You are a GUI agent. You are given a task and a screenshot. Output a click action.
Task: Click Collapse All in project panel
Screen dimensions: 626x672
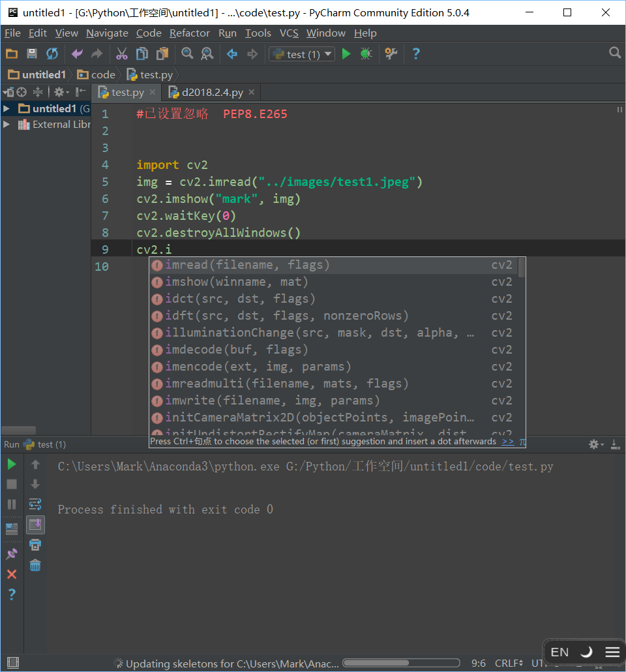(38, 92)
